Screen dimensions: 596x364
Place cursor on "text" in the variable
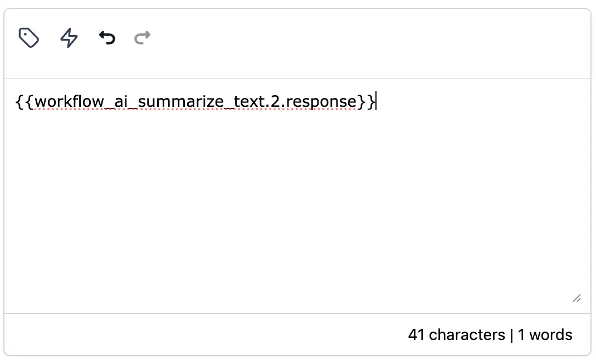coord(248,101)
